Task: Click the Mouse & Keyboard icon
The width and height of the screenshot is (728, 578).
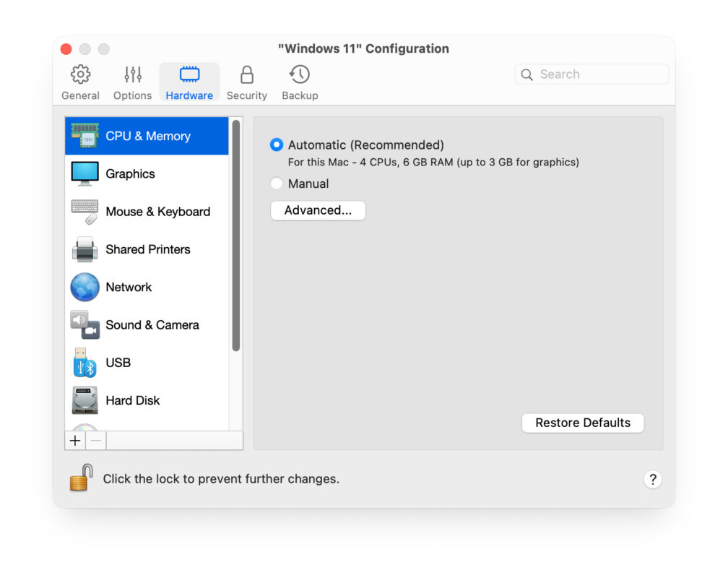Action: (x=84, y=211)
